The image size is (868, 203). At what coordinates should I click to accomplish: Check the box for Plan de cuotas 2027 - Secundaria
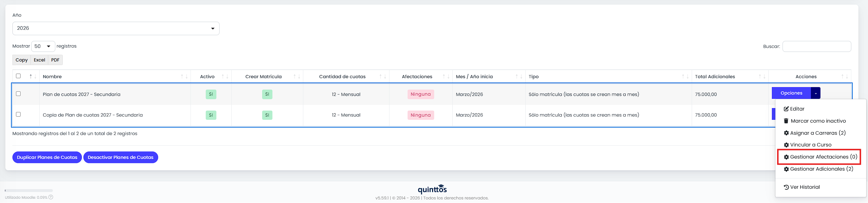coord(18,94)
